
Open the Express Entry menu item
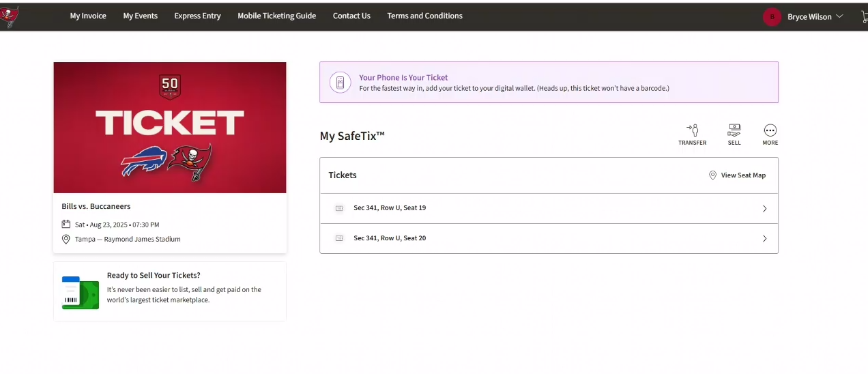click(197, 16)
